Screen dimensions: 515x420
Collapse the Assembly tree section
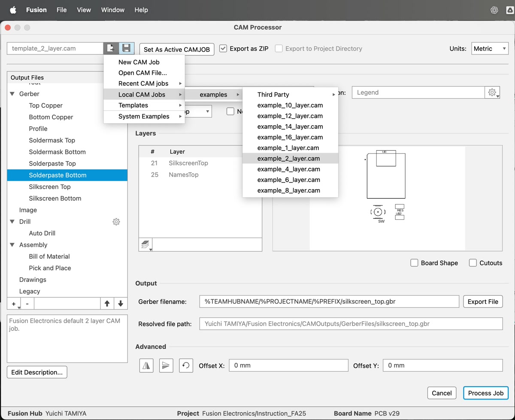click(x=12, y=245)
